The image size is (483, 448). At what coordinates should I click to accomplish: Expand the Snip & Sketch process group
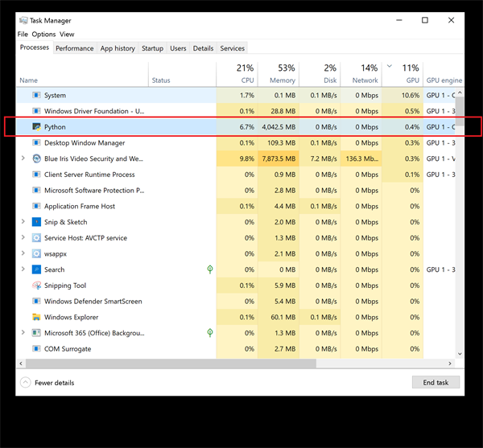tap(23, 221)
